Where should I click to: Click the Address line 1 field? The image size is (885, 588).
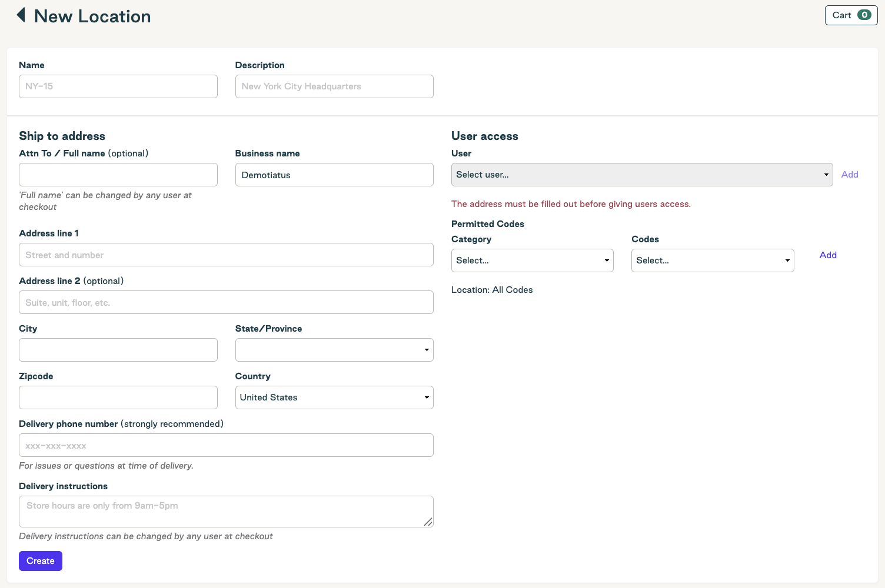226,255
